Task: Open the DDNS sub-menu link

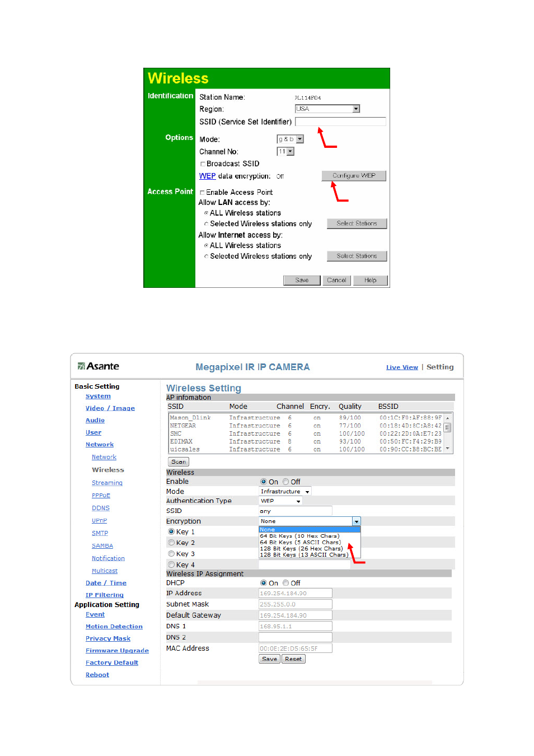Action: pos(101,508)
